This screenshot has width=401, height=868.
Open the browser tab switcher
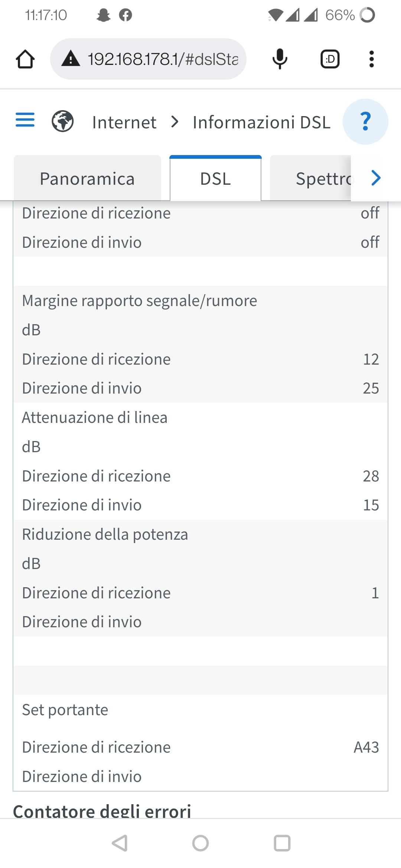330,59
